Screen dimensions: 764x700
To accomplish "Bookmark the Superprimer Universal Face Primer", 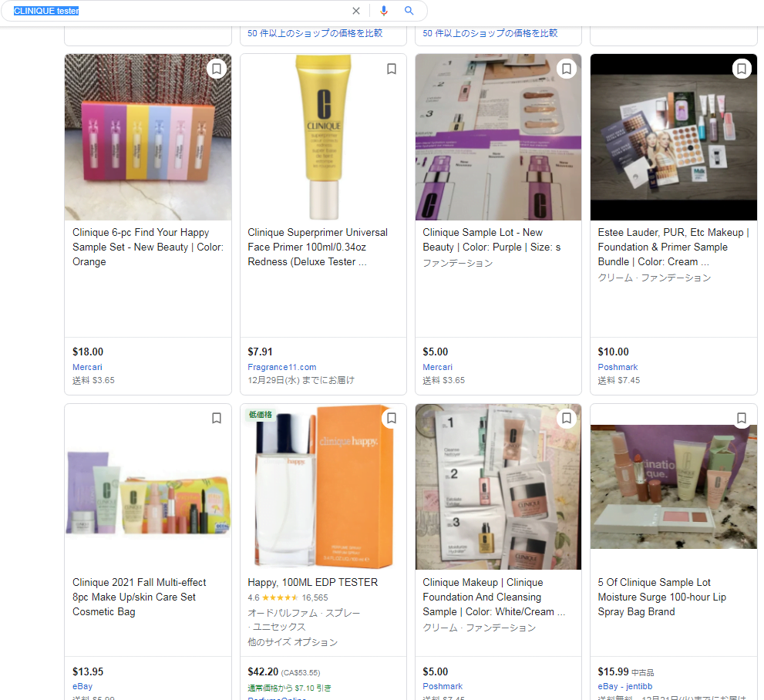I will coord(392,69).
